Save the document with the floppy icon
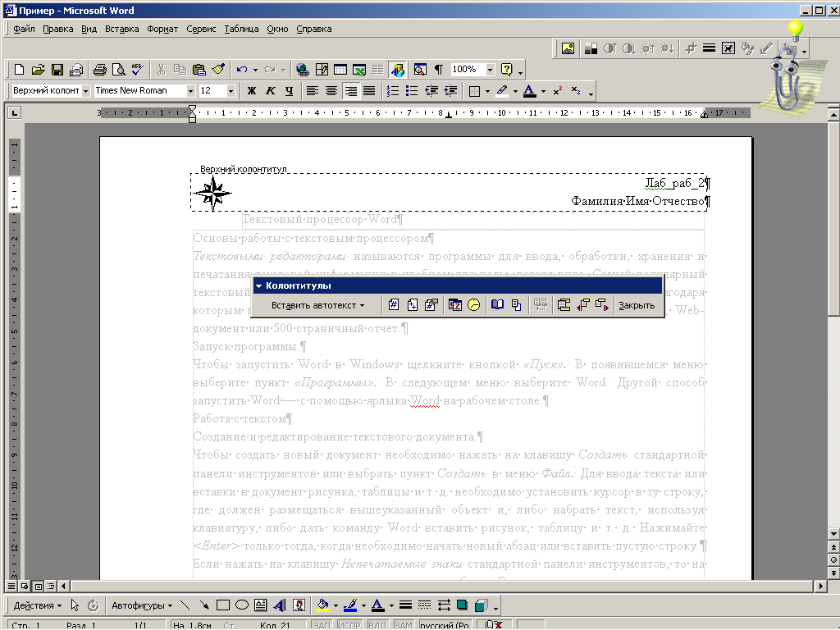840x630 pixels. (x=57, y=70)
